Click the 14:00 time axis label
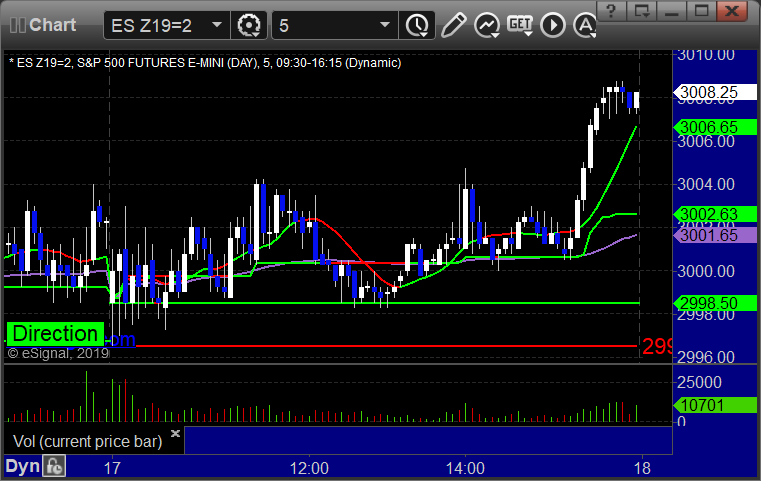The image size is (761, 481). [x=465, y=468]
